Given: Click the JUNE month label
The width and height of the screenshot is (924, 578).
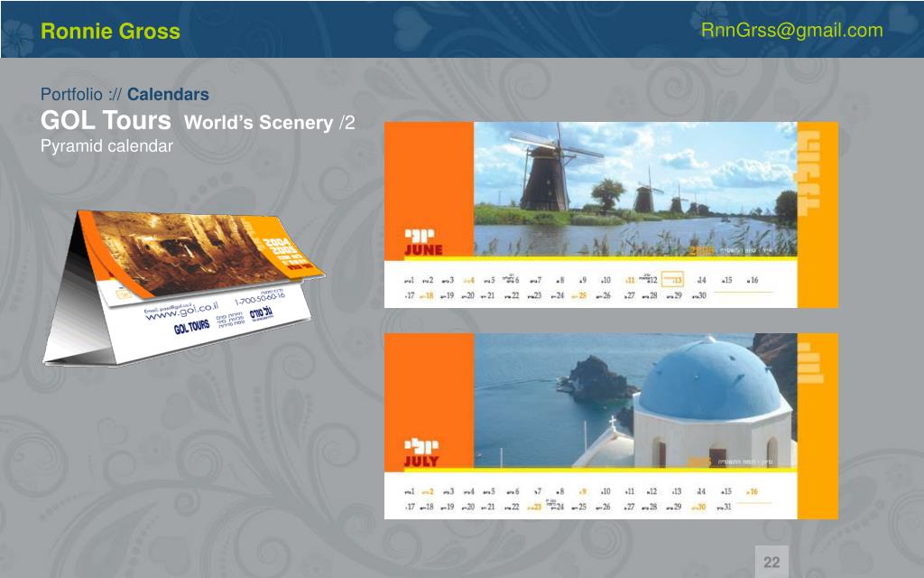Looking at the screenshot, I should pos(423,249).
